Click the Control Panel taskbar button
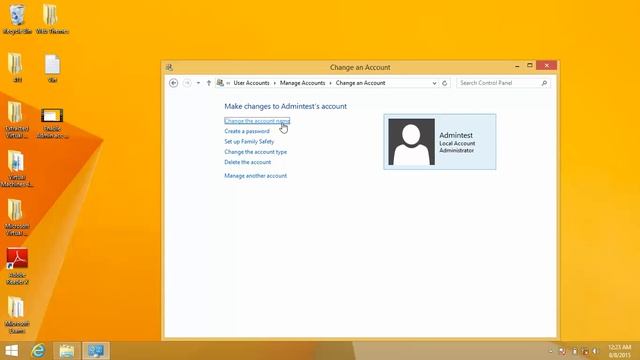This screenshot has height=360, width=640. tap(96, 351)
